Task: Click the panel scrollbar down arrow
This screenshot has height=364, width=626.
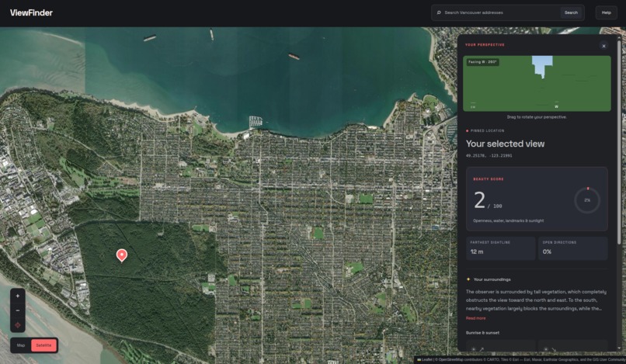Action: (619, 349)
